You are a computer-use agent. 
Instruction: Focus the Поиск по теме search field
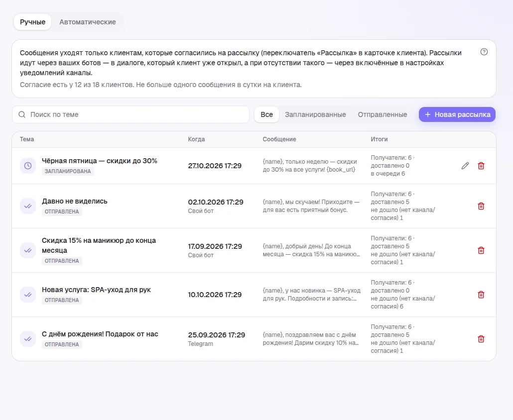pyautogui.click(x=130, y=114)
